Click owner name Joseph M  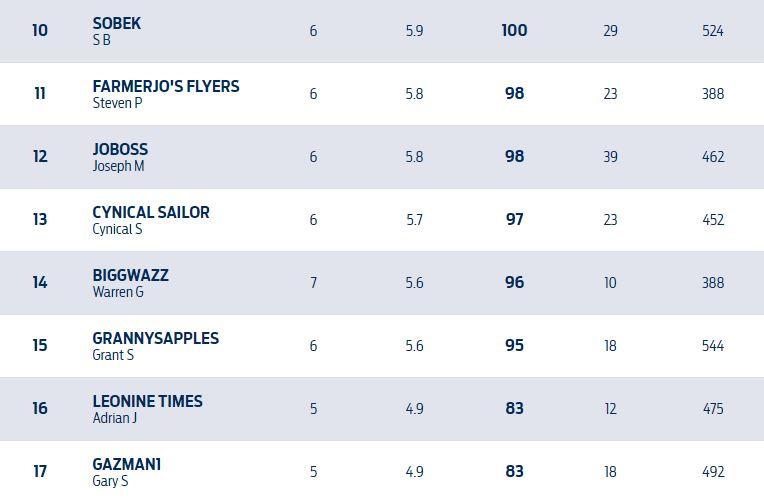tap(118, 166)
